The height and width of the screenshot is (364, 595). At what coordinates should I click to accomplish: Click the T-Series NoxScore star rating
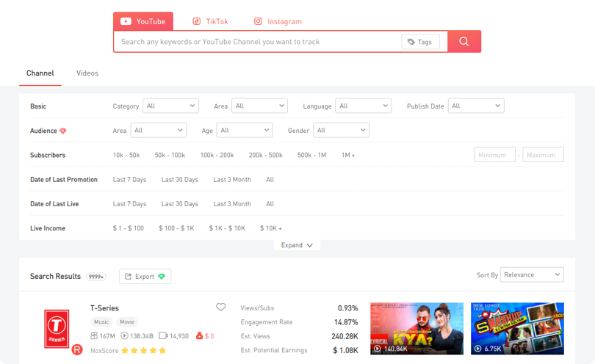coord(144,351)
